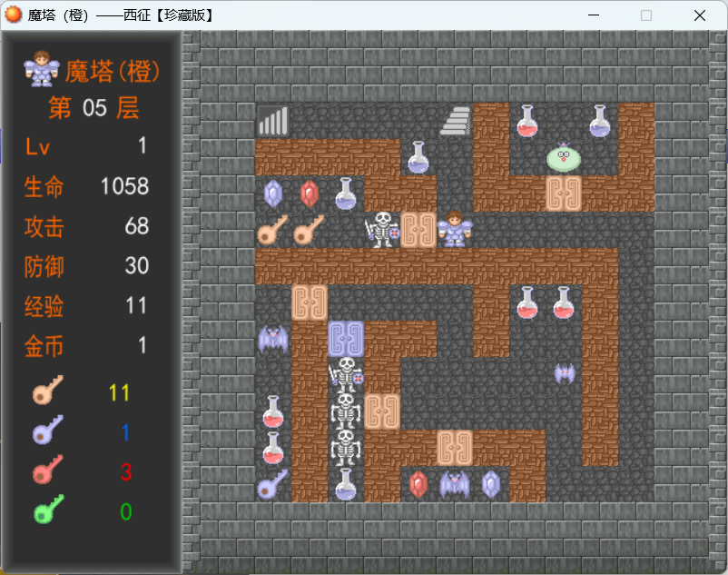The image size is (728, 575).
Task: Grab blue potion below the staircase
Action: pyautogui.click(x=418, y=157)
